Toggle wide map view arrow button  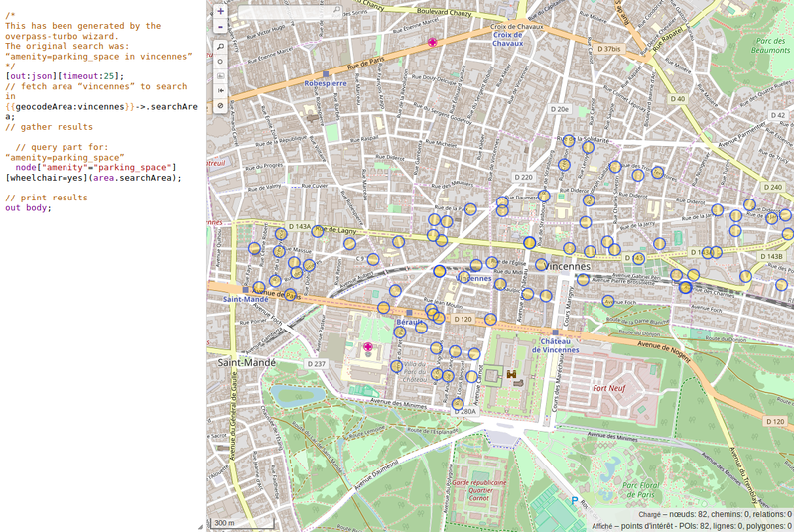220,90
